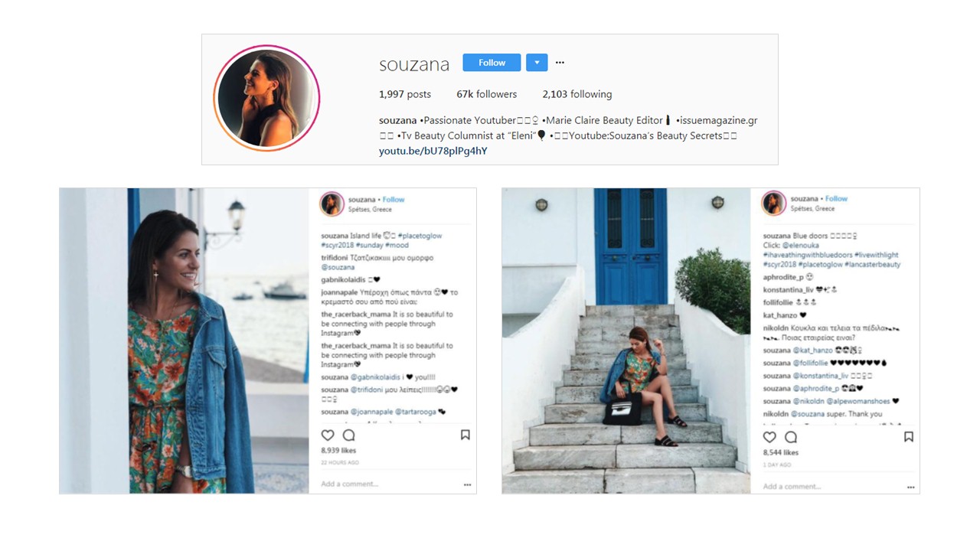Open #placetoglow hashtag in left post caption
Screen dimensions: 980x551
(x=419, y=236)
